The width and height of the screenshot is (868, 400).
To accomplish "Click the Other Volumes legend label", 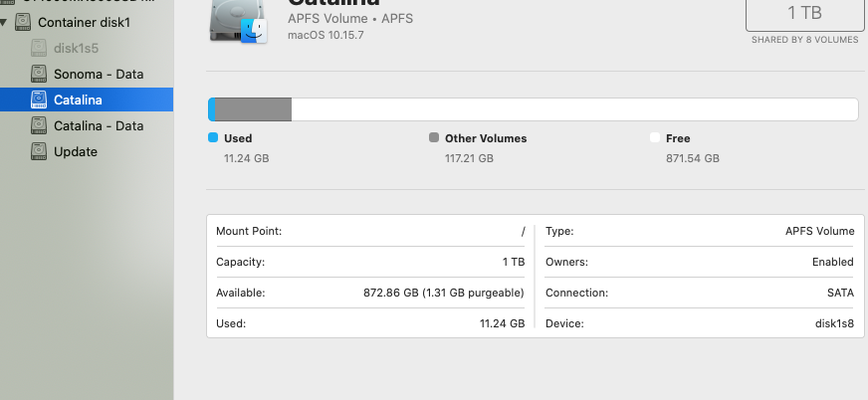I will pyautogui.click(x=486, y=138).
